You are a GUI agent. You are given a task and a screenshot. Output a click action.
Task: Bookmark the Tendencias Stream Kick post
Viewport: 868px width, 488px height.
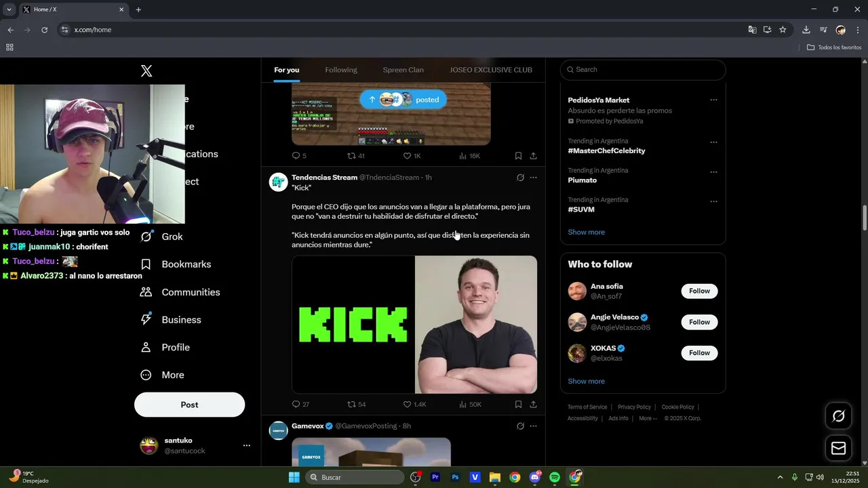click(x=518, y=404)
